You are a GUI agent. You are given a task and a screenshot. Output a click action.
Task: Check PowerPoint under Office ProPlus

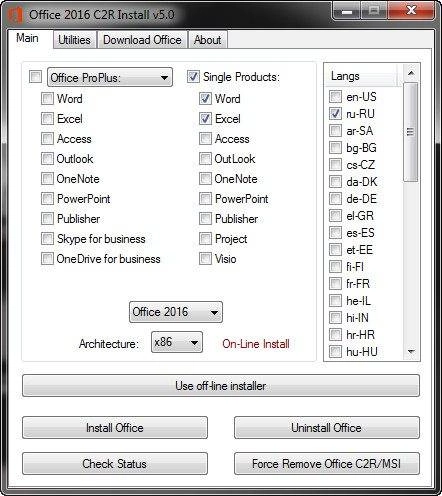[47, 199]
